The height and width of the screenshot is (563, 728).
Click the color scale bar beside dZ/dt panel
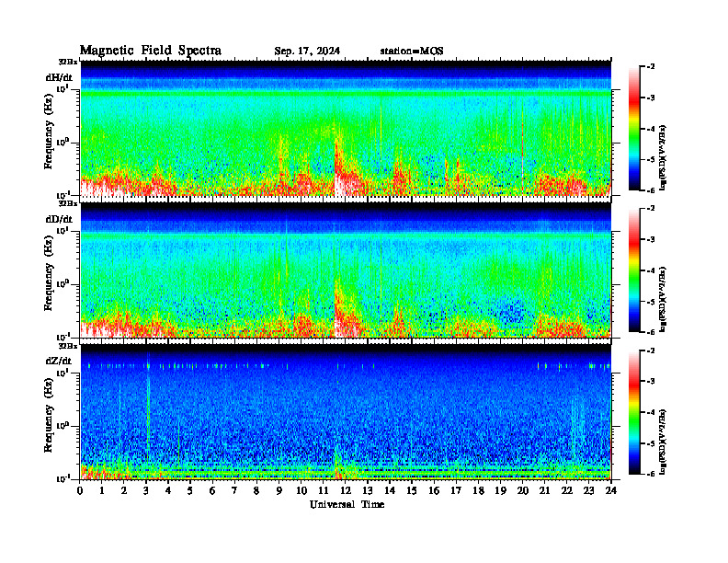[633, 412]
